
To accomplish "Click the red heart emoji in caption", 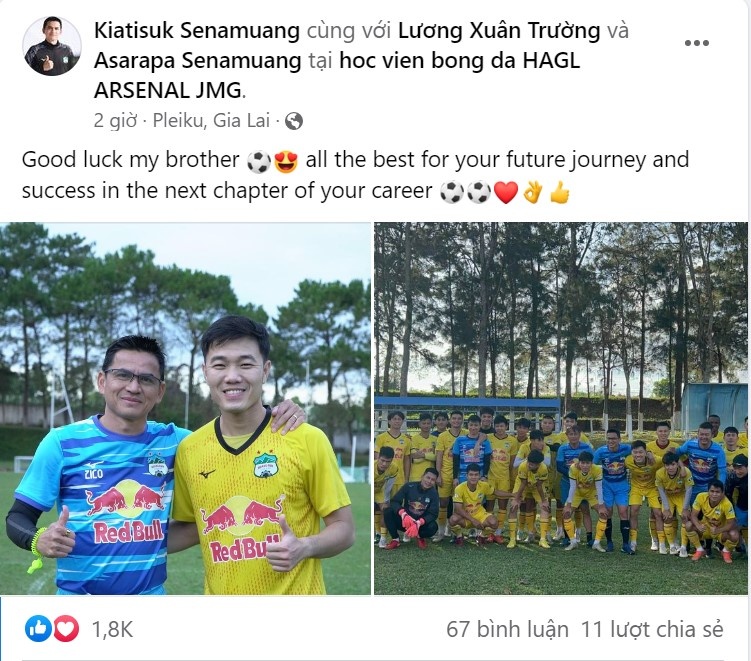I will (506, 193).
